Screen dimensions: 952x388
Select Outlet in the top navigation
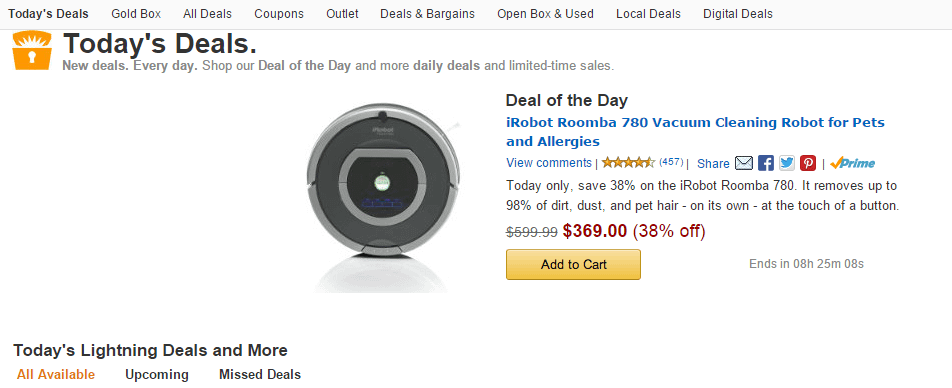pos(342,13)
